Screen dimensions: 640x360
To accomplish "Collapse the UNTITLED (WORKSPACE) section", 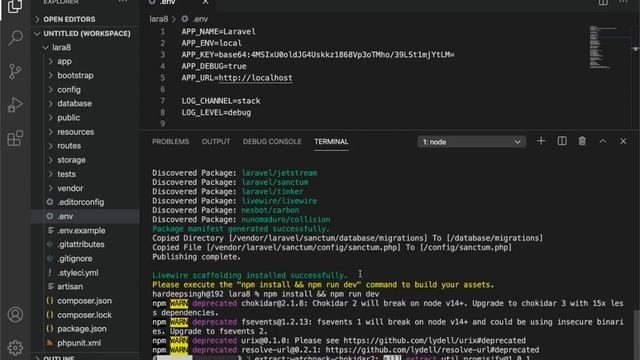I will 86,33.
